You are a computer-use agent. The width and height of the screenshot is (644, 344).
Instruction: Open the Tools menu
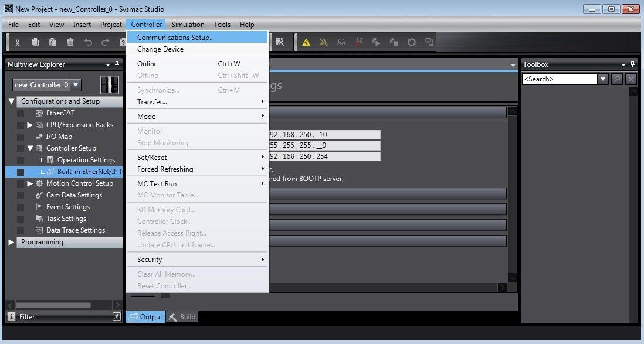222,25
